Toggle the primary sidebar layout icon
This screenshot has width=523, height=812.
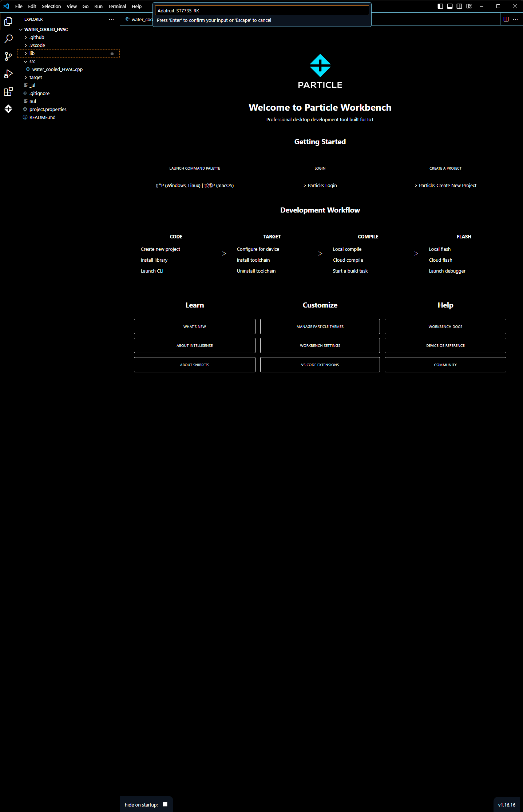440,6
